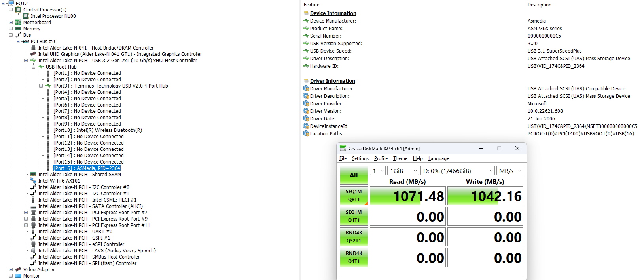
Task: Click the Port3 Terminus hub USB icon
Action: coord(48,86)
